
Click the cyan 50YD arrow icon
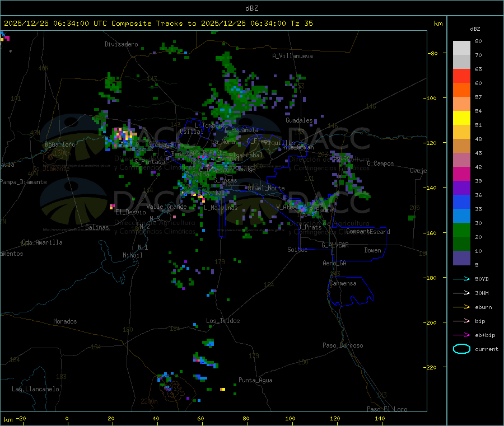461,279
